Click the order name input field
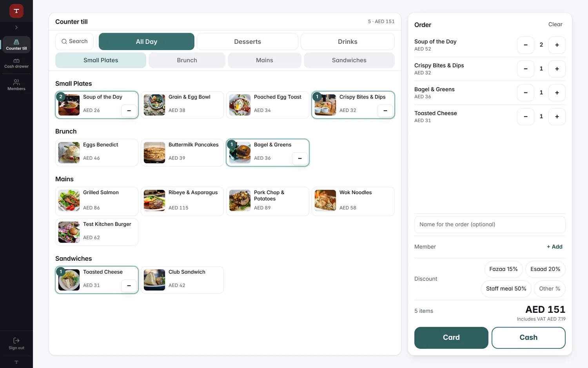 (x=490, y=224)
